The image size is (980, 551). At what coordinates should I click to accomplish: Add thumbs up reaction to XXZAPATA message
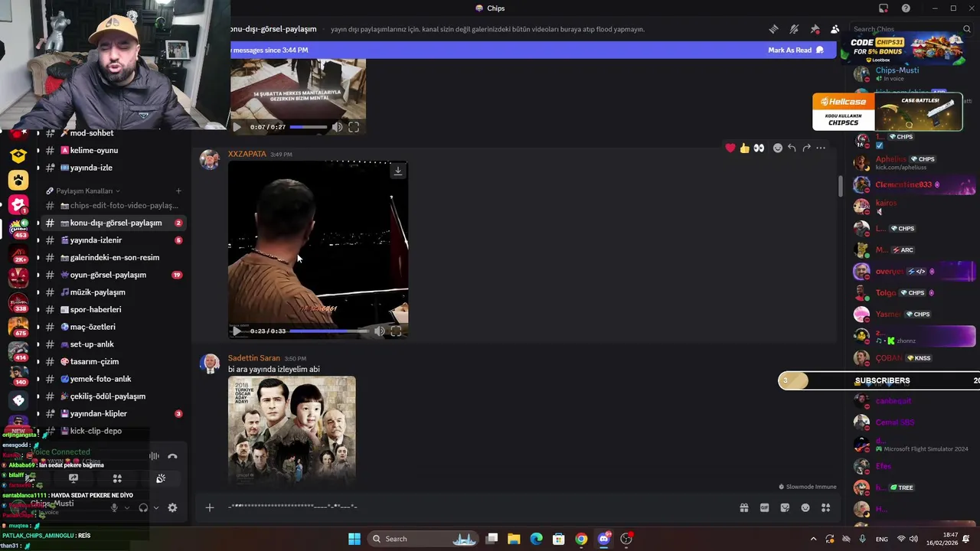[744, 148]
